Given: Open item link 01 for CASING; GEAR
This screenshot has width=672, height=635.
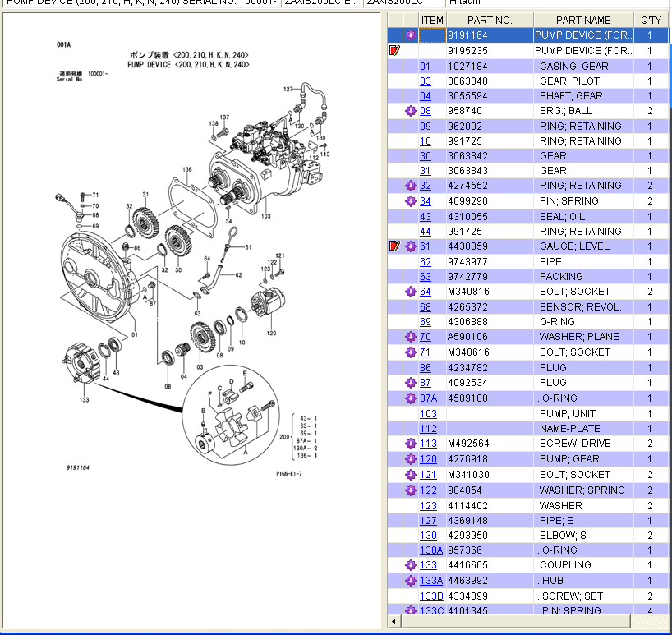Looking at the screenshot, I should click(425, 67).
